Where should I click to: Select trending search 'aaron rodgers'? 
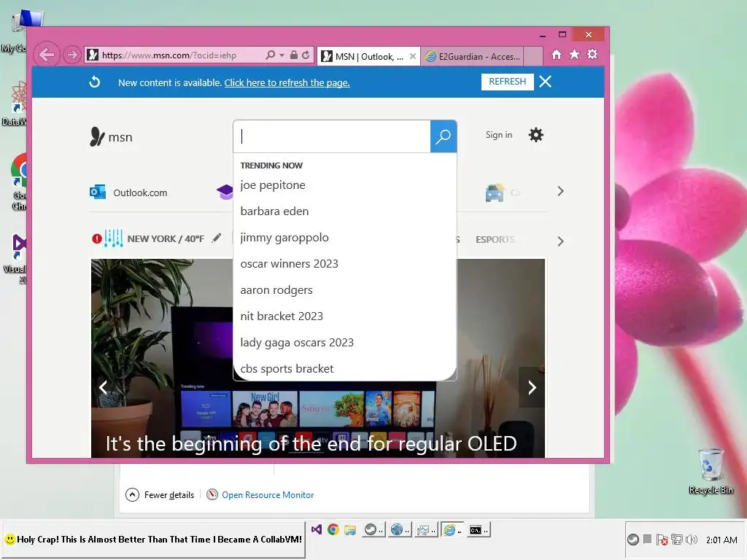click(x=276, y=289)
